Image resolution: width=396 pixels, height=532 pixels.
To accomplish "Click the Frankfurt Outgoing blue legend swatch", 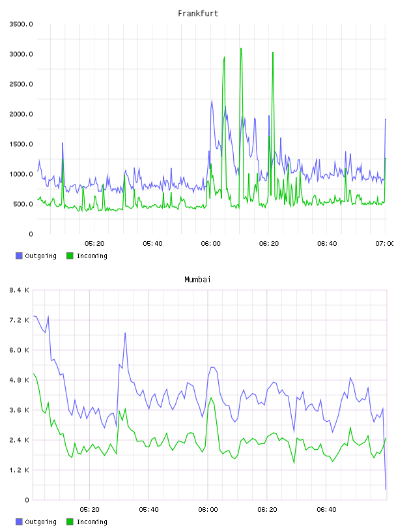I will point(19,256).
